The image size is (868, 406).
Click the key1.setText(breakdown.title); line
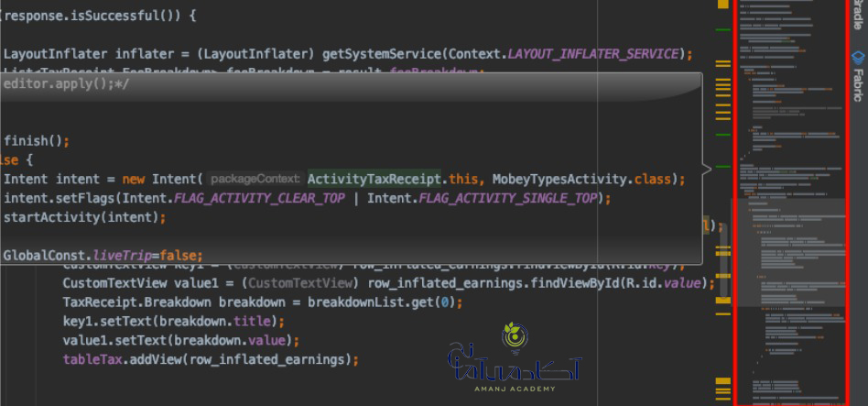coord(173,322)
